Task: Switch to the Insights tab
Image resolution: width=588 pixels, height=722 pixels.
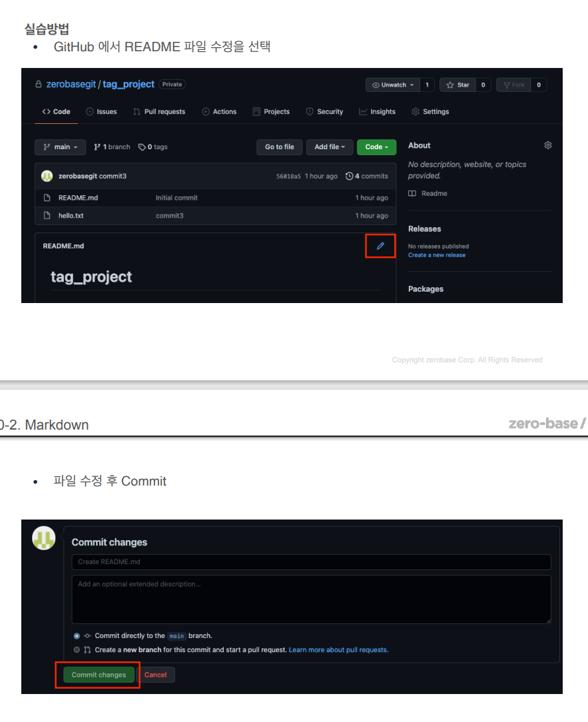Action: click(x=377, y=111)
